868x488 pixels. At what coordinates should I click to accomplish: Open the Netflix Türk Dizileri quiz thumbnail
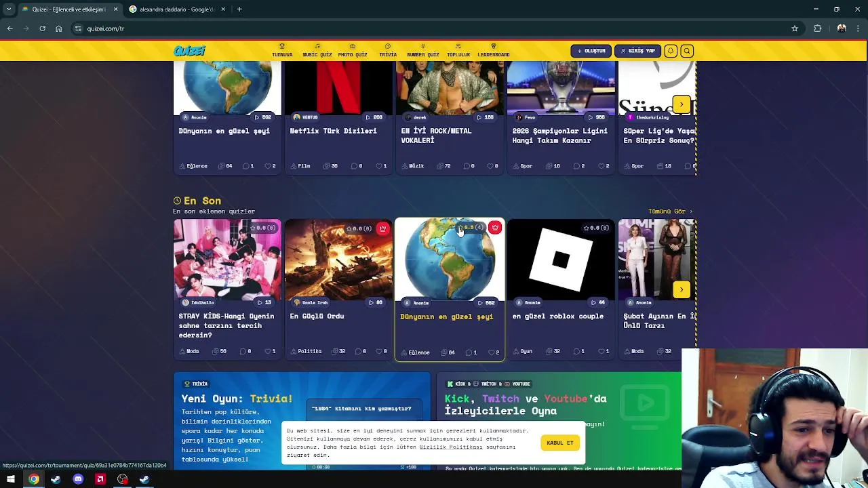pos(338,87)
